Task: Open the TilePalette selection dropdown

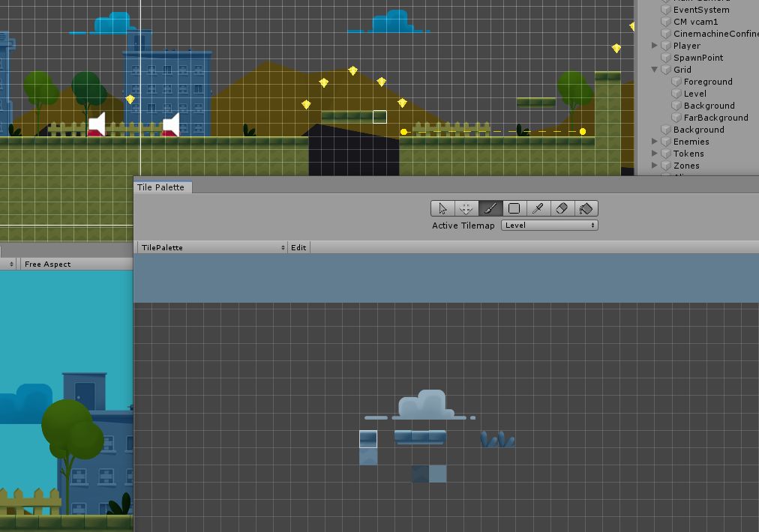Action: pyautogui.click(x=211, y=247)
